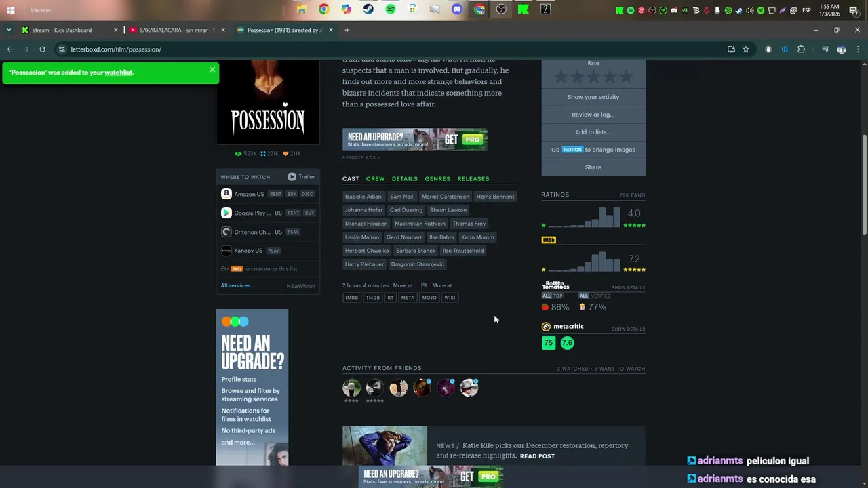Viewport: 868px width, 488px height.
Task: Open Spotify from the taskbar
Action: point(391,9)
